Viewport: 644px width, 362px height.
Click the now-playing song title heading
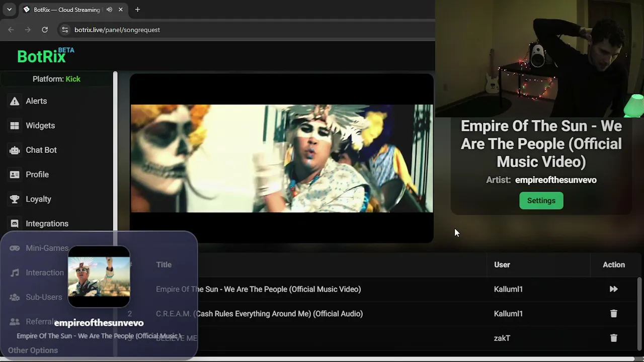[541, 144]
